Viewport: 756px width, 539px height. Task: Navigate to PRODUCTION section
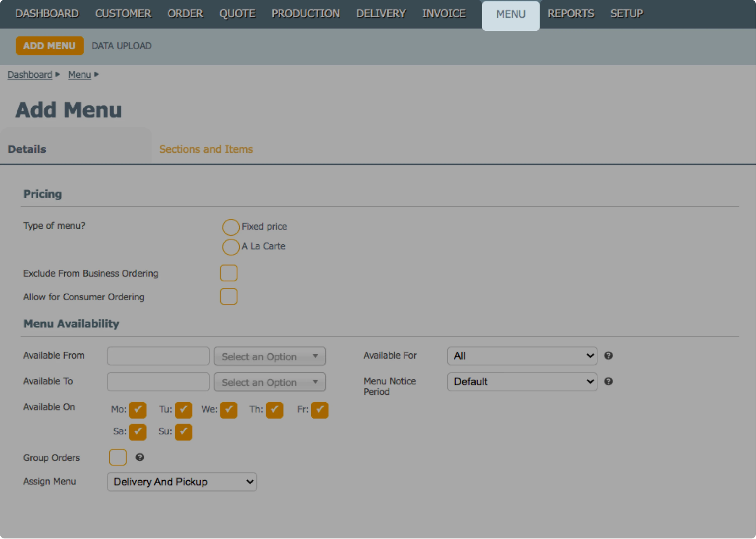(305, 14)
